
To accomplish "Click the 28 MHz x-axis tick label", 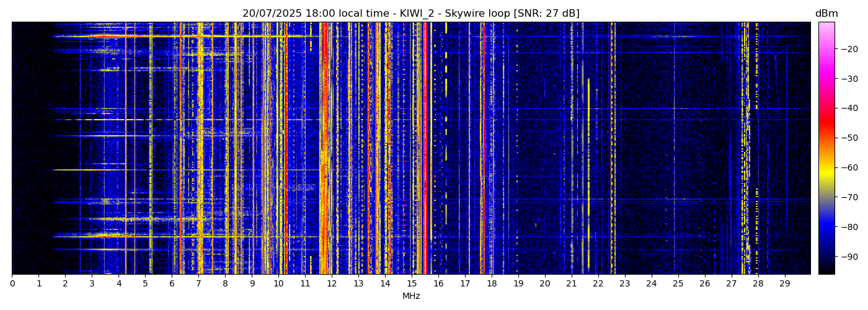I will 758,284.
